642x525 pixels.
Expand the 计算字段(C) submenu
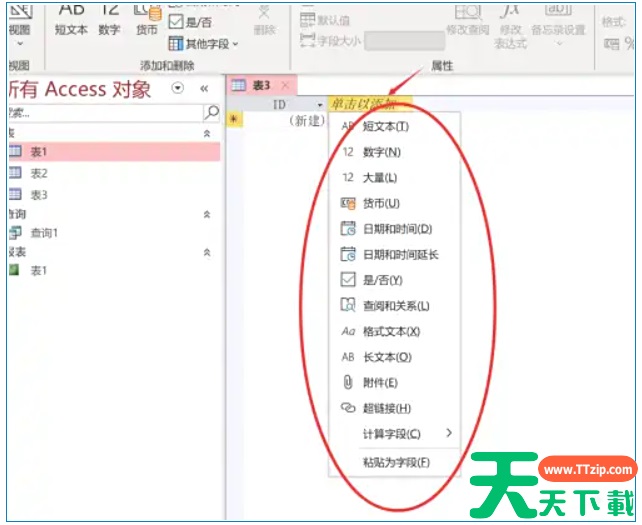click(394, 434)
